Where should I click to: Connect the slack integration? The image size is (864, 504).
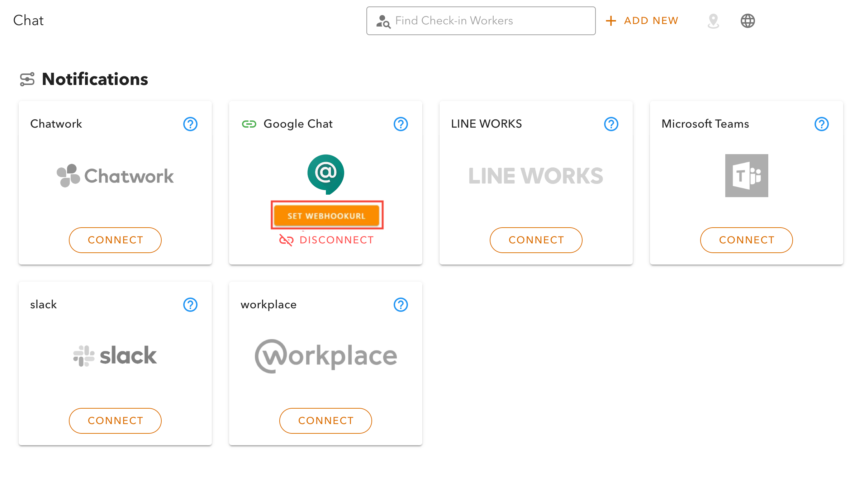point(115,420)
